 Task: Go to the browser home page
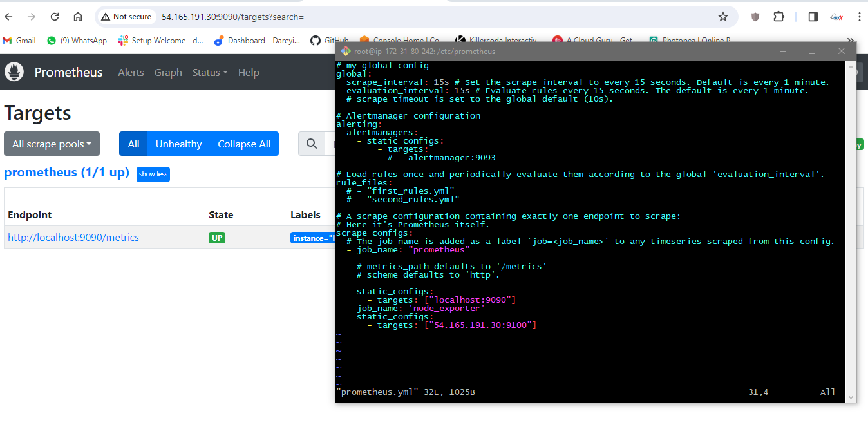[78, 17]
